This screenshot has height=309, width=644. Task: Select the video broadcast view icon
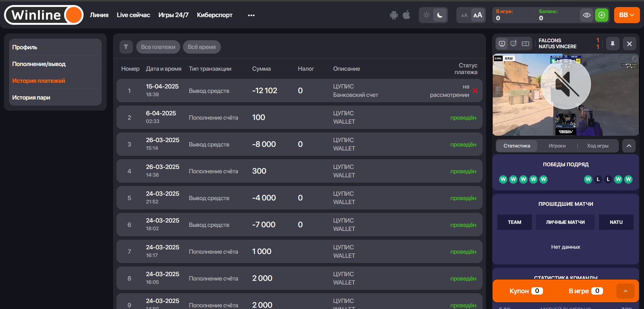pos(502,44)
